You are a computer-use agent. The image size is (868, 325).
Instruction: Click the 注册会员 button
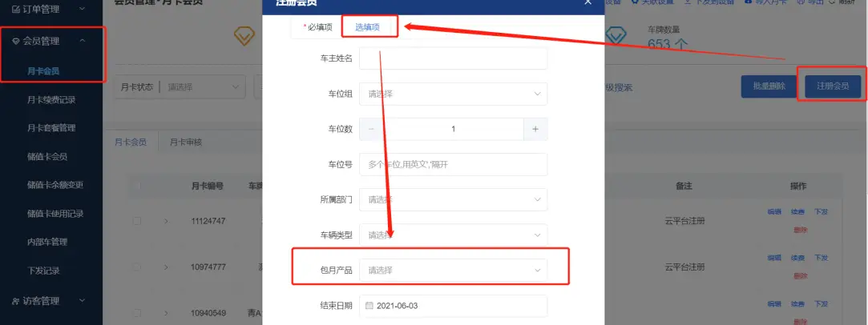833,86
